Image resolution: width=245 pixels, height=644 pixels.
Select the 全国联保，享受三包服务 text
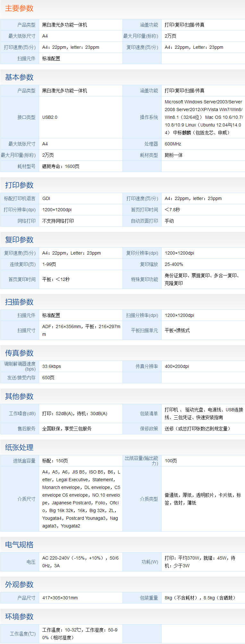point(67,429)
